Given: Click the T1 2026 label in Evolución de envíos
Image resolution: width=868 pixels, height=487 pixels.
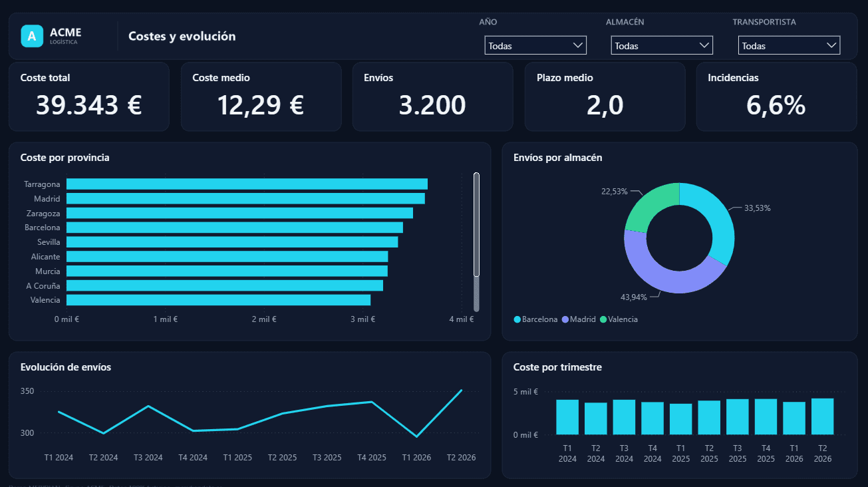Looking at the screenshot, I should click(416, 458).
